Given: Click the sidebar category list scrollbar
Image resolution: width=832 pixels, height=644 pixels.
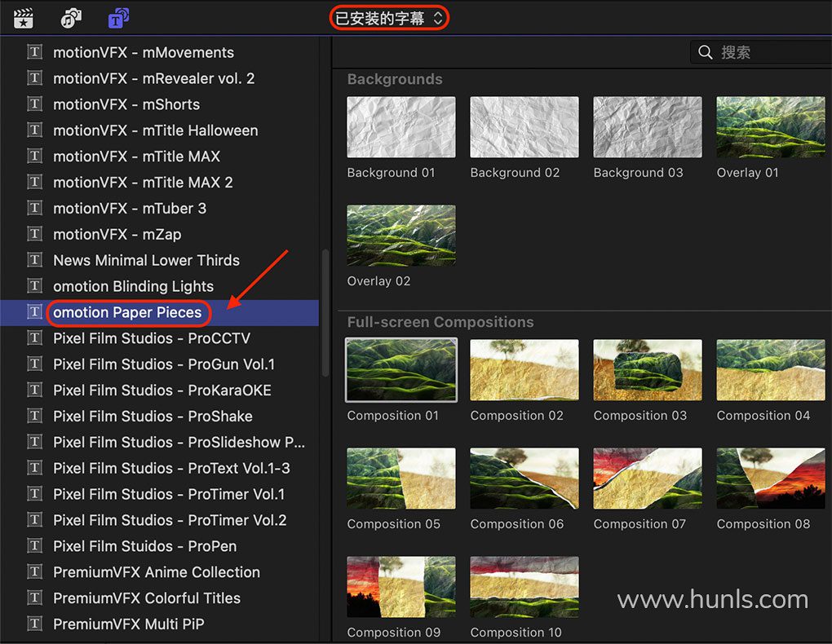Looking at the screenshot, I should (x=325, y=313).
